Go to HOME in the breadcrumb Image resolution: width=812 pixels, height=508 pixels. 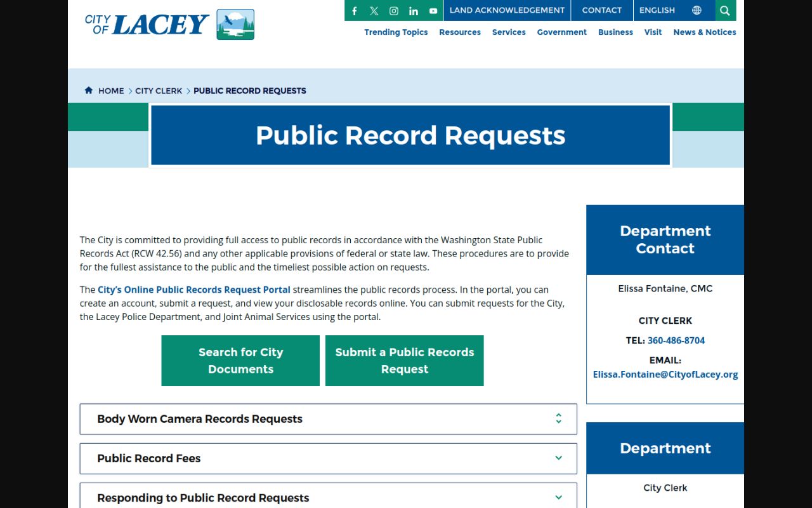tap(111, 91)
